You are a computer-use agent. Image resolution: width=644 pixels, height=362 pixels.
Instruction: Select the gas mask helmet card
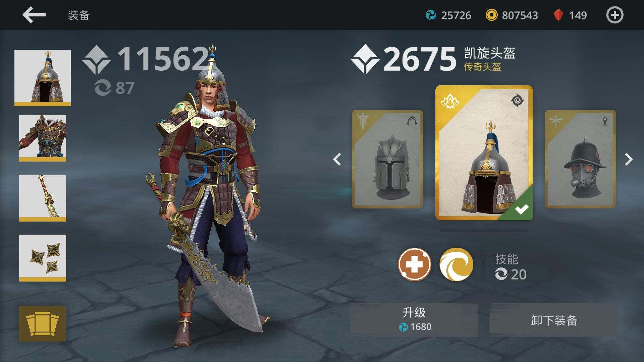(580, 159)
